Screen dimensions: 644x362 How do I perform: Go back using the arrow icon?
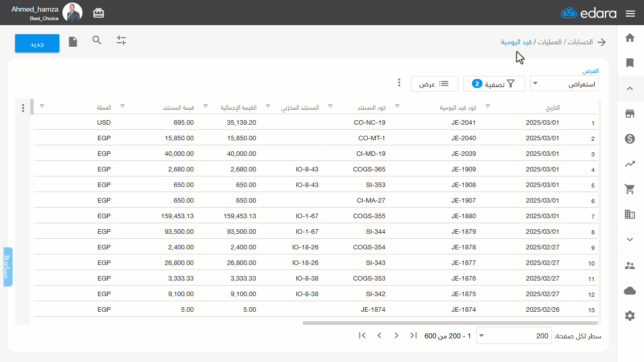point(602,42)
